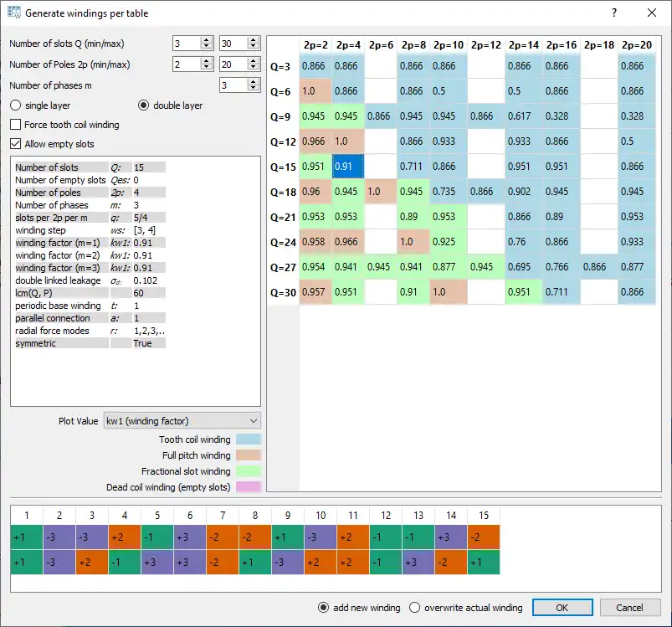The height and width of the screenshot is (627, 672).
Task: Click the minimum slots Q input field
Action: coord(187,44)
